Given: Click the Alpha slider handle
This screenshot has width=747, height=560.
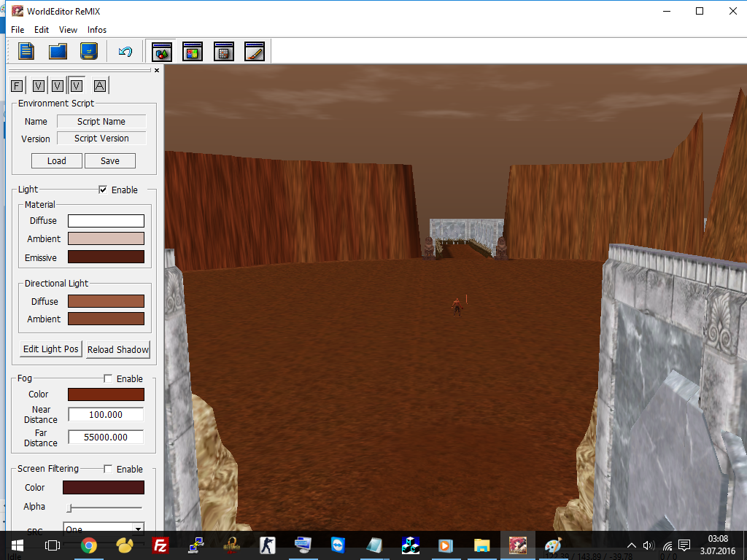Looking at the screenshot, I should tap(69, 507).
